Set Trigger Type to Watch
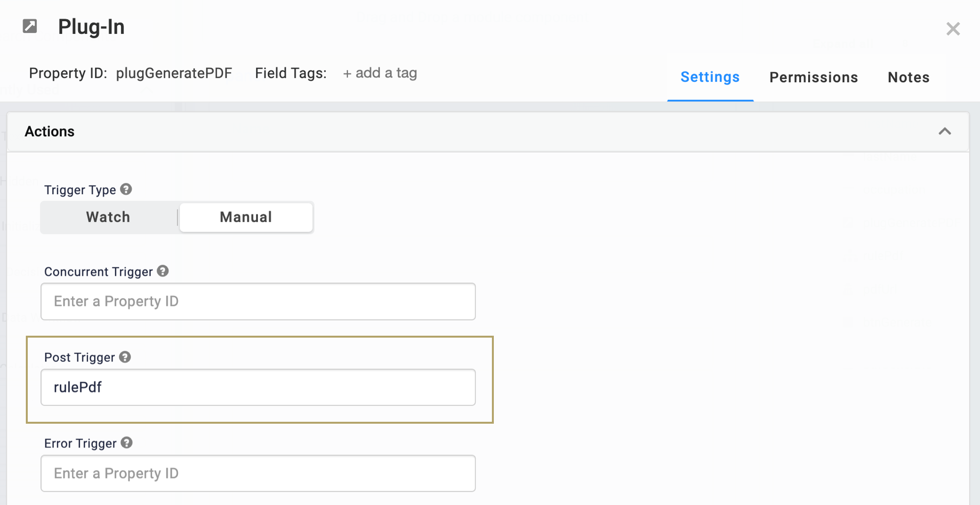Viewport: 980px width, 505px height. pos(109,217)
